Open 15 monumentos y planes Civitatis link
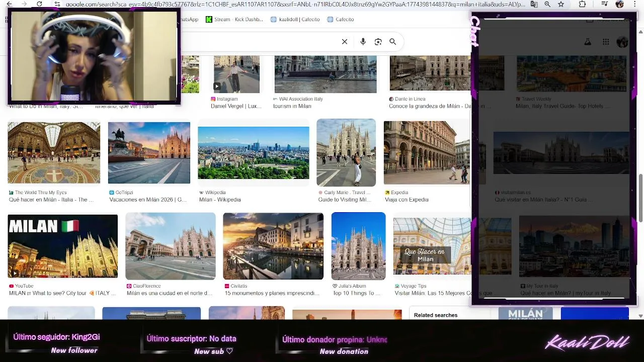 tap(272, 293)
